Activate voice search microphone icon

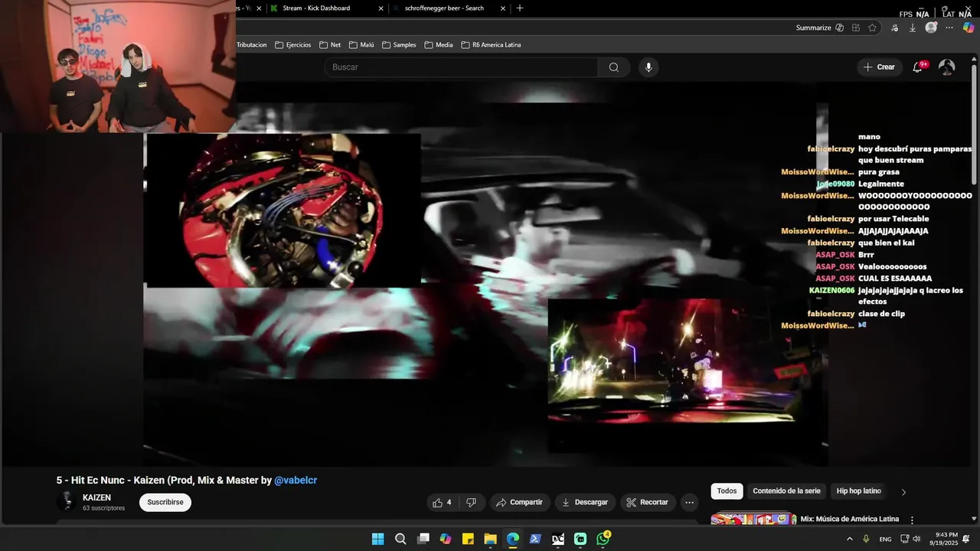[x=648, y=67]
